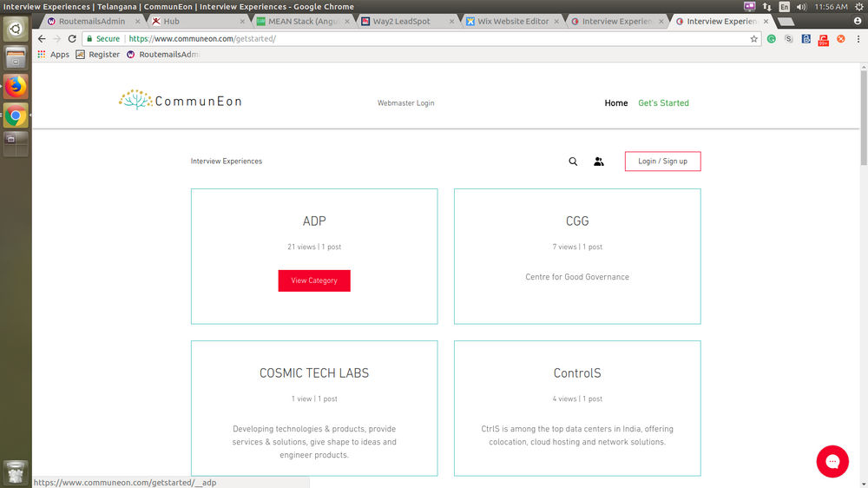Click the search magnifier icon
This screenshot has height=488, width=868.
point(573,162)
